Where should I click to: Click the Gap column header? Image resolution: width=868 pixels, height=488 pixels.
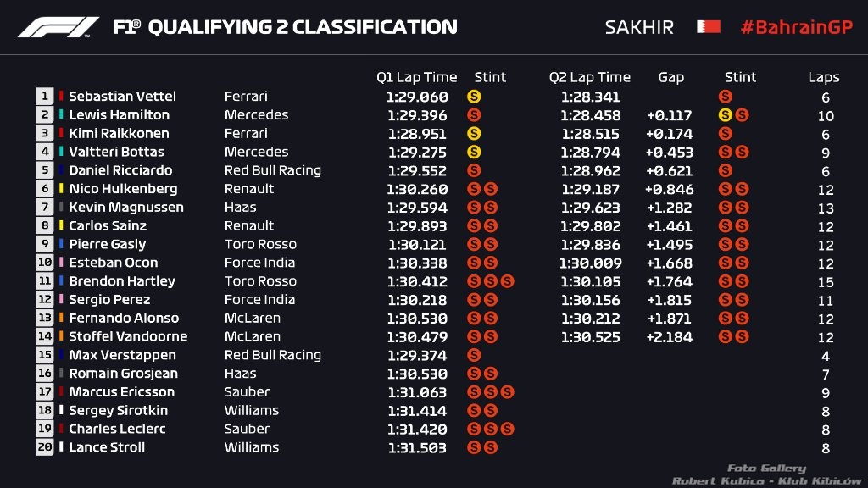(x=670, y=77)
